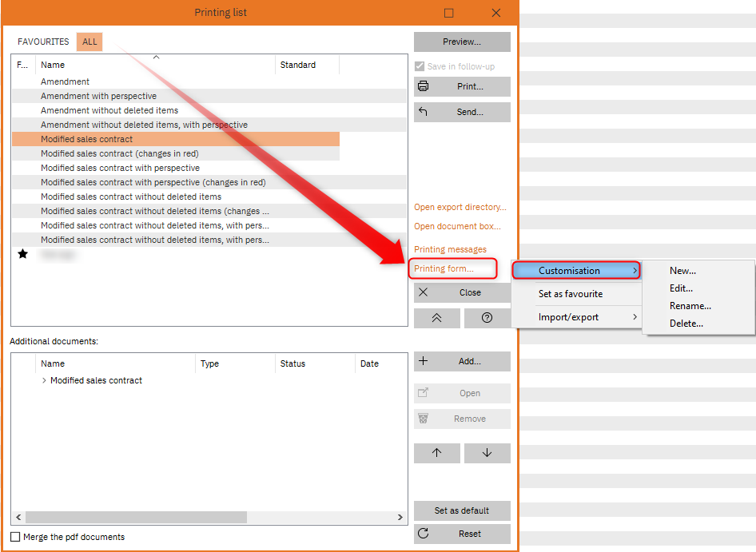Select Modified sales contract with perspective (changes in red)
Image resolution: width=756 pixels, height=552 pixels.
pos(209,182)
